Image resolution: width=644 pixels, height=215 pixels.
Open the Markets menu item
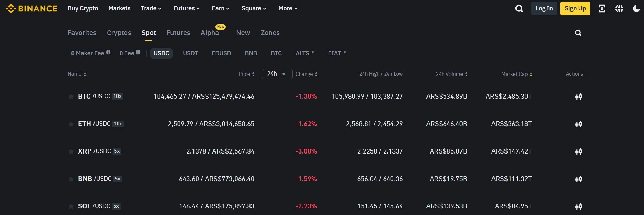(119, 8)
